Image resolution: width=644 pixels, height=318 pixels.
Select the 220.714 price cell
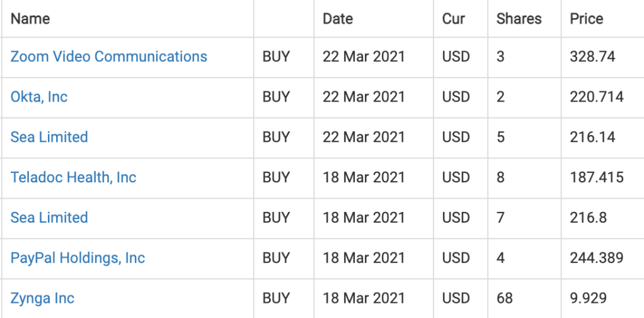click(x=596, y=97)
